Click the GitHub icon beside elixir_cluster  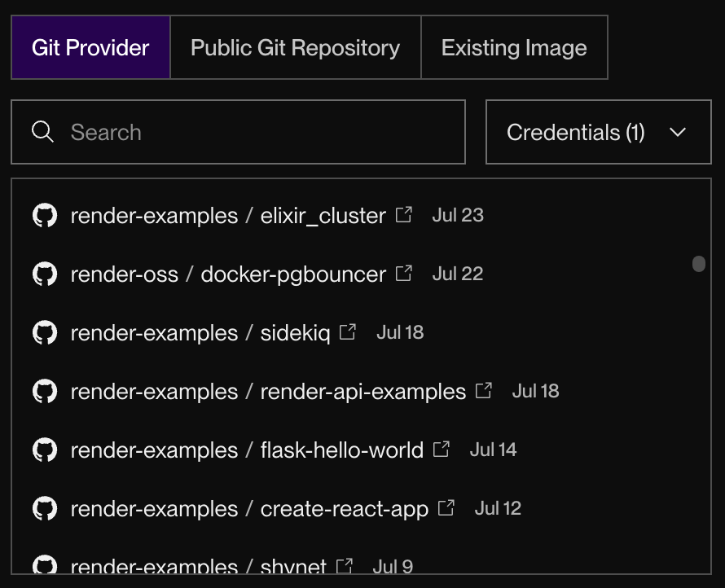44,216
